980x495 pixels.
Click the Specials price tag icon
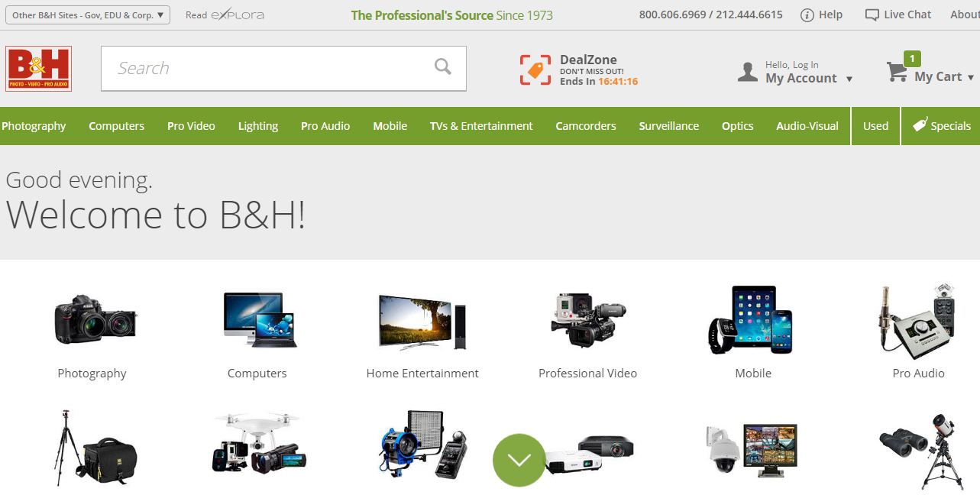[920, 126]
